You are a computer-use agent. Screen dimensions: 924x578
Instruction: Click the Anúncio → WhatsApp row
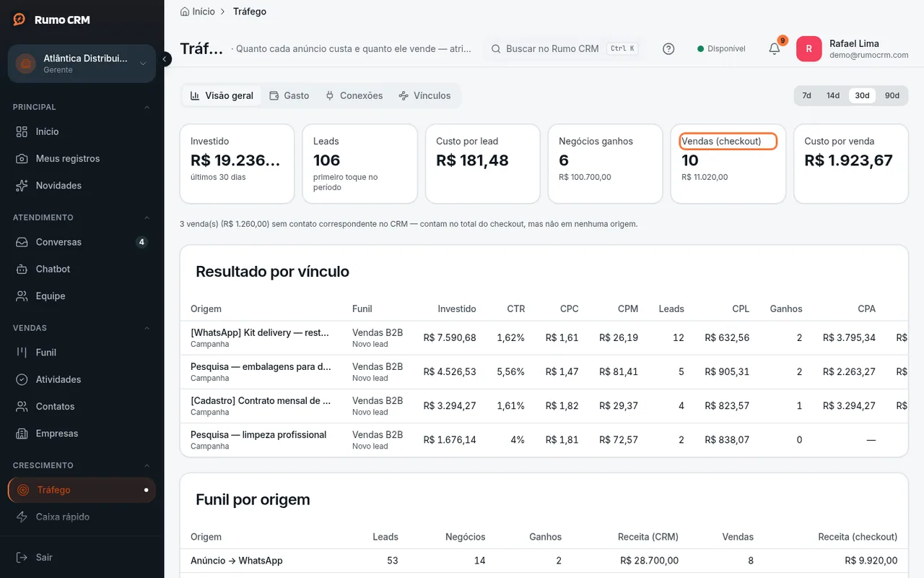[x=544, y=561]
